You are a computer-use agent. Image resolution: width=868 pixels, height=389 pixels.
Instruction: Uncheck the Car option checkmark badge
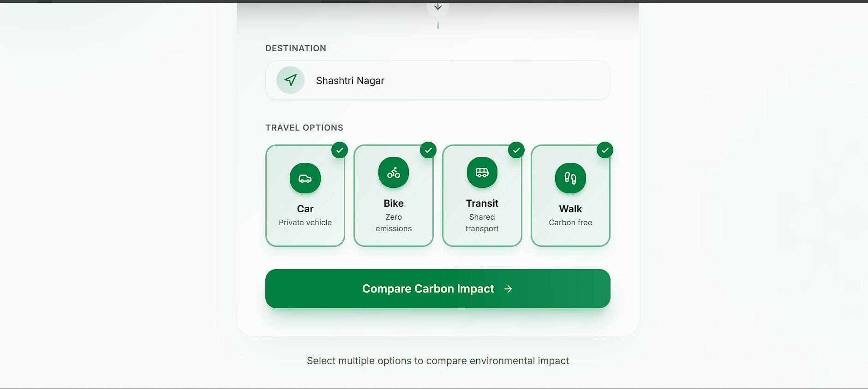[x=340, y=150]
